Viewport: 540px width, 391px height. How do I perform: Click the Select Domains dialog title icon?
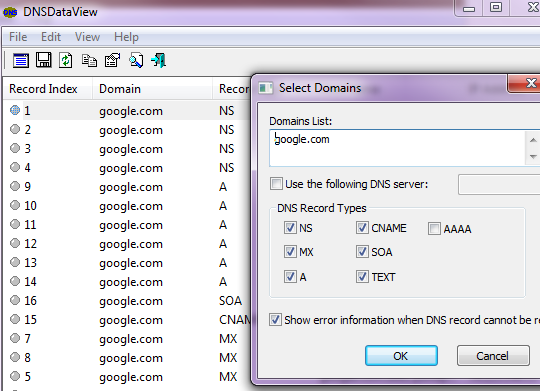(266, 88)
